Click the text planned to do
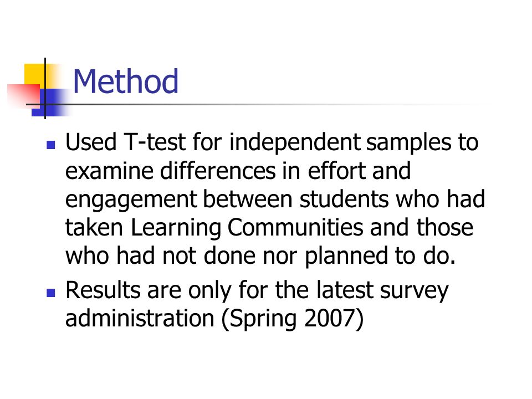Viewport: 532px width, 399px height. (x=380, y=257)
